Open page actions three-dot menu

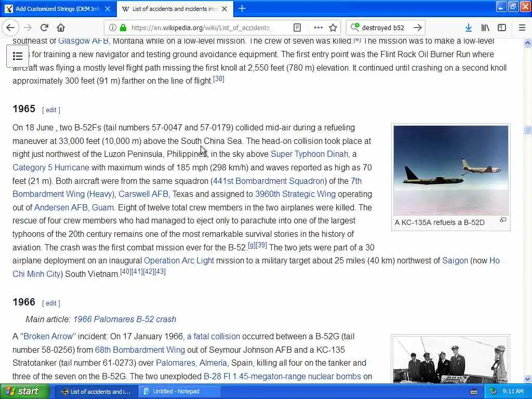318,28
